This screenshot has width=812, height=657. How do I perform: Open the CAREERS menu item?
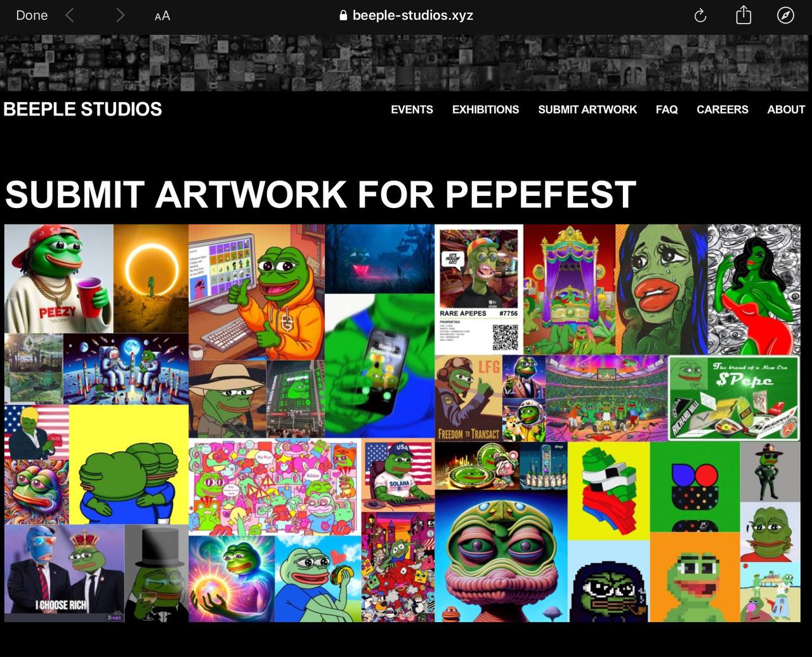(723, 109)
